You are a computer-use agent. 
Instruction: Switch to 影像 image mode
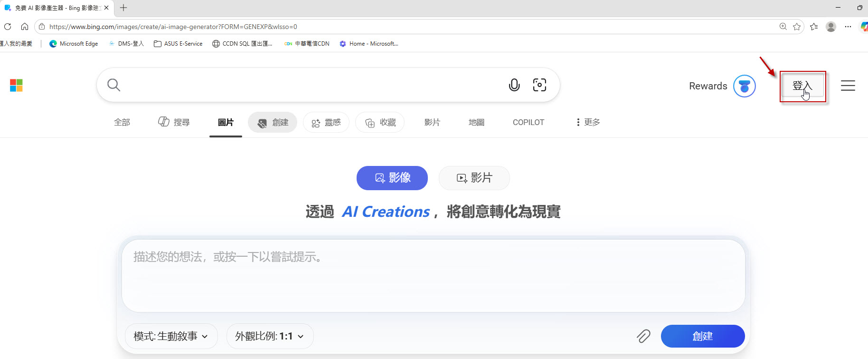392,178
